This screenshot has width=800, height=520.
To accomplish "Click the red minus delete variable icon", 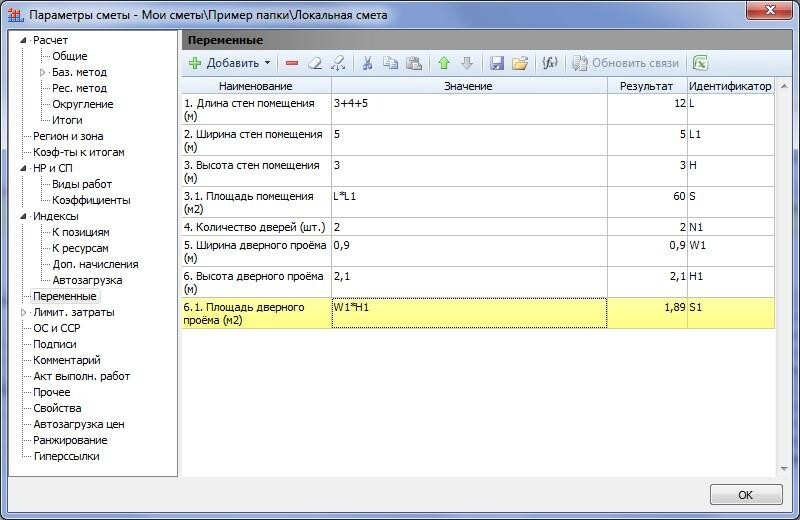I will [292, 63].
